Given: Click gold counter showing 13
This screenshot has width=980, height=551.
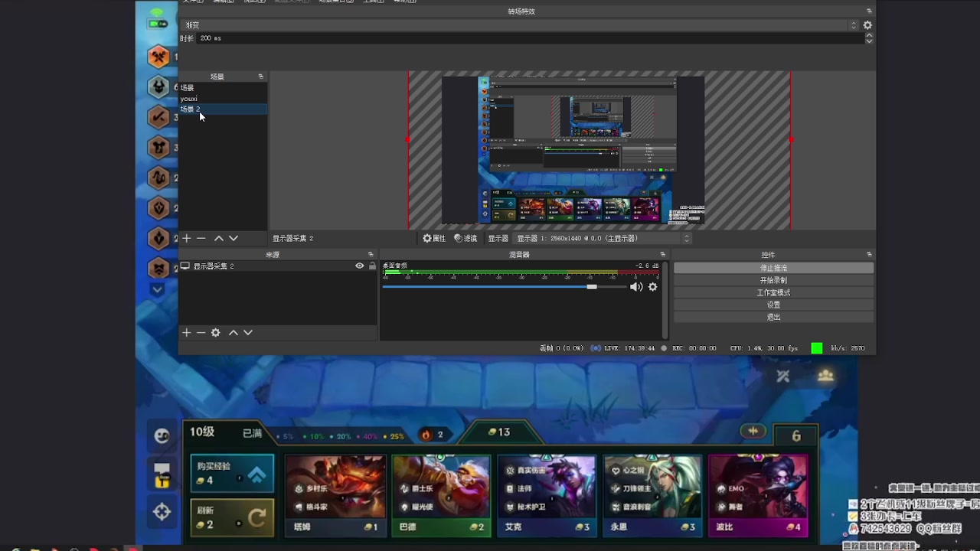Looking at the screenshot, I should pos(499,432).
